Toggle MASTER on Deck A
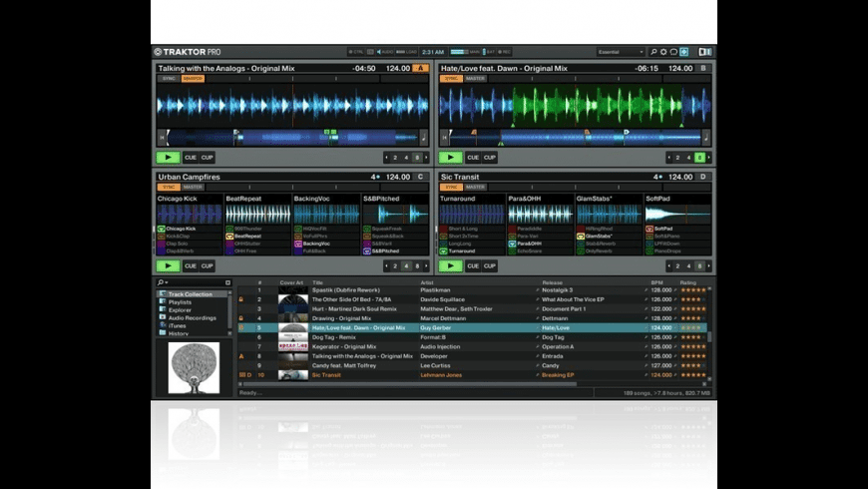This screenshot has width=868, height=489. 194,79
